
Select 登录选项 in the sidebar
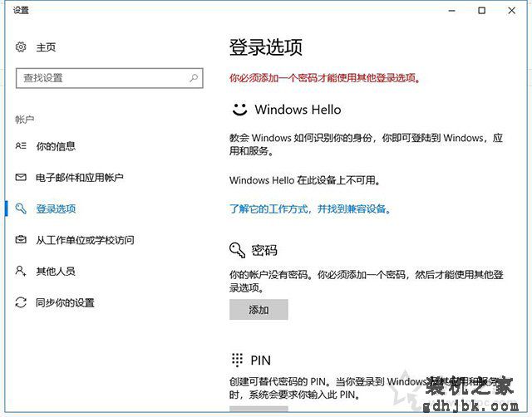coord(56,208)
